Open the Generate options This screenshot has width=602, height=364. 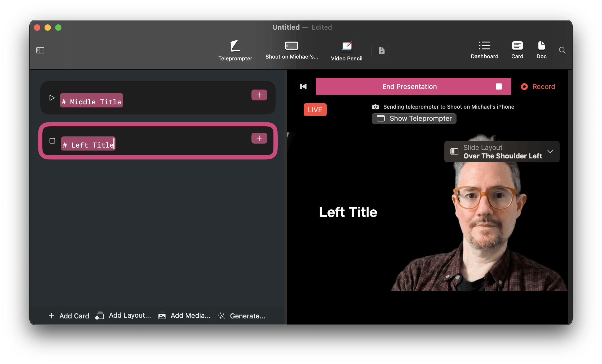click(241, 316)
